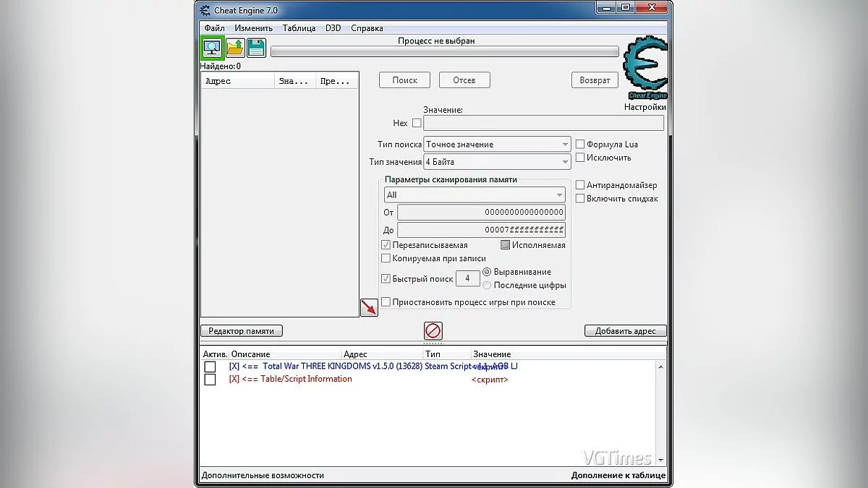Open the Таблица menu
Screen dimensions: 868x488
(299, 28)
